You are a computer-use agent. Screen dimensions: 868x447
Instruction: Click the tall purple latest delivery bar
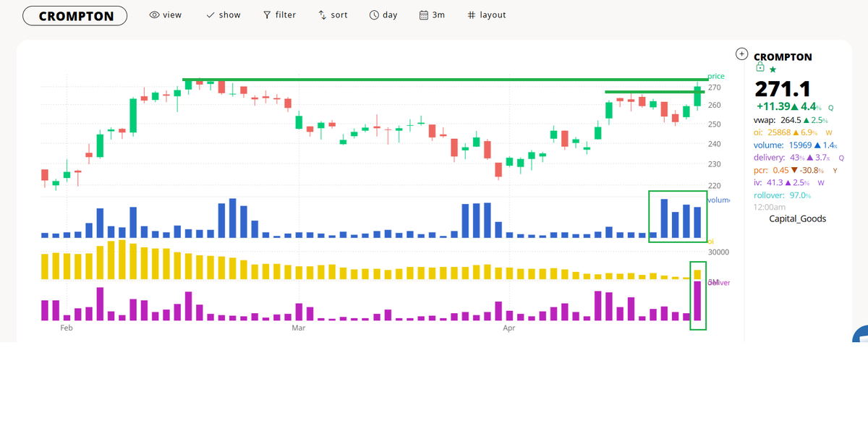pyautogui.click(x=697, y=301)
